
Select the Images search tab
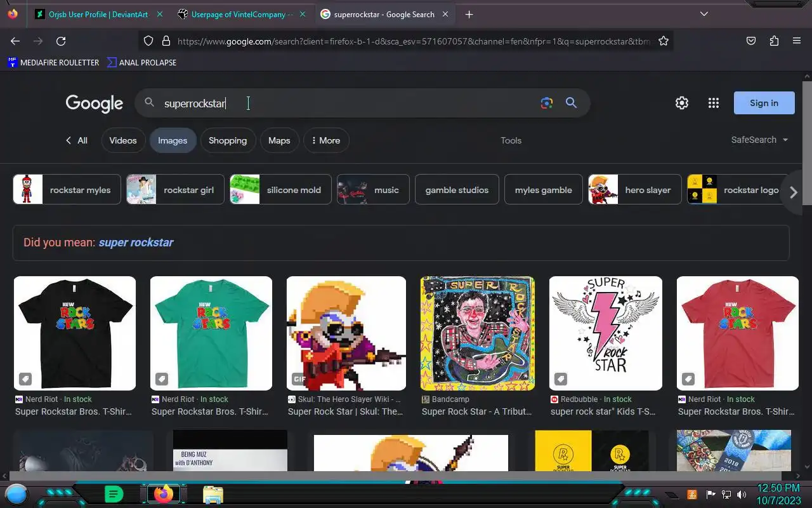(173, 140)
